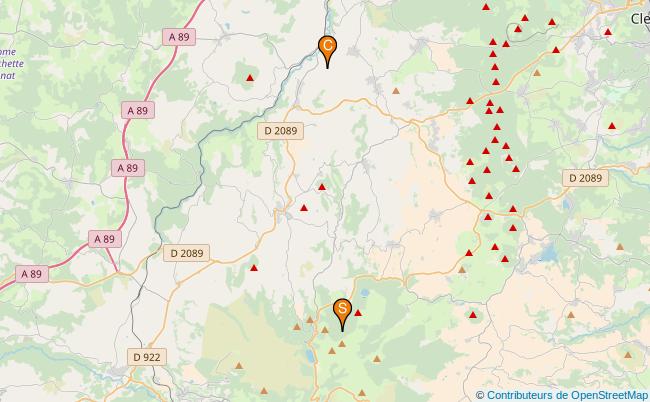Open the Contributeurs de OpenStreetMap link
Screen dimensions: 650x402
[x=567, y=395]
